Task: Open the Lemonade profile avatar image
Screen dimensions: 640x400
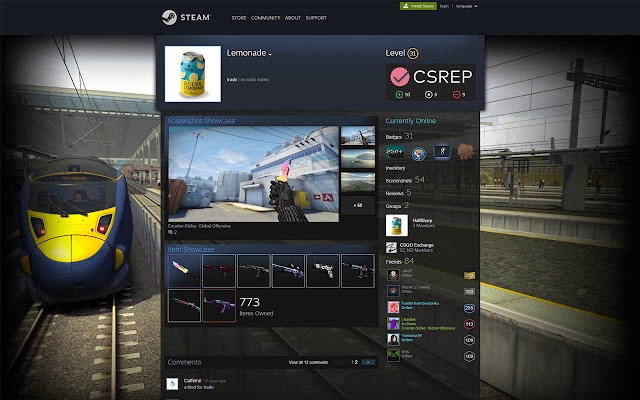Action: [193, 74]
